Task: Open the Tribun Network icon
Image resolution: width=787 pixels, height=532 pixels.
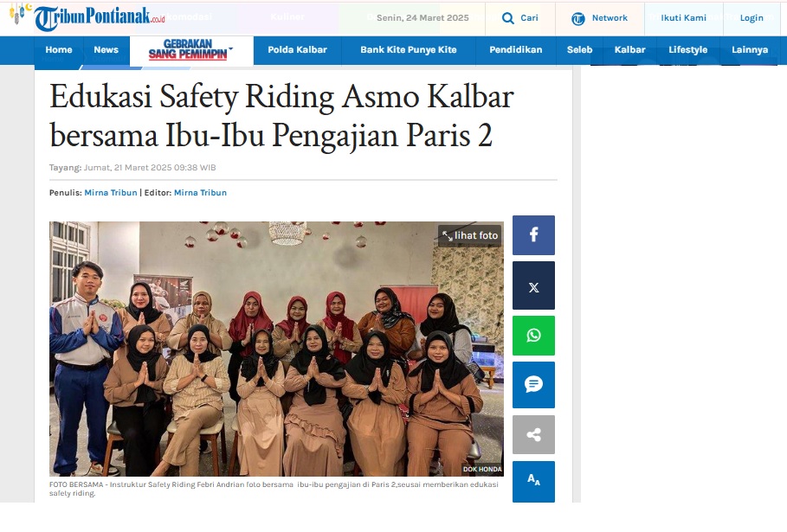Action: 578,18
